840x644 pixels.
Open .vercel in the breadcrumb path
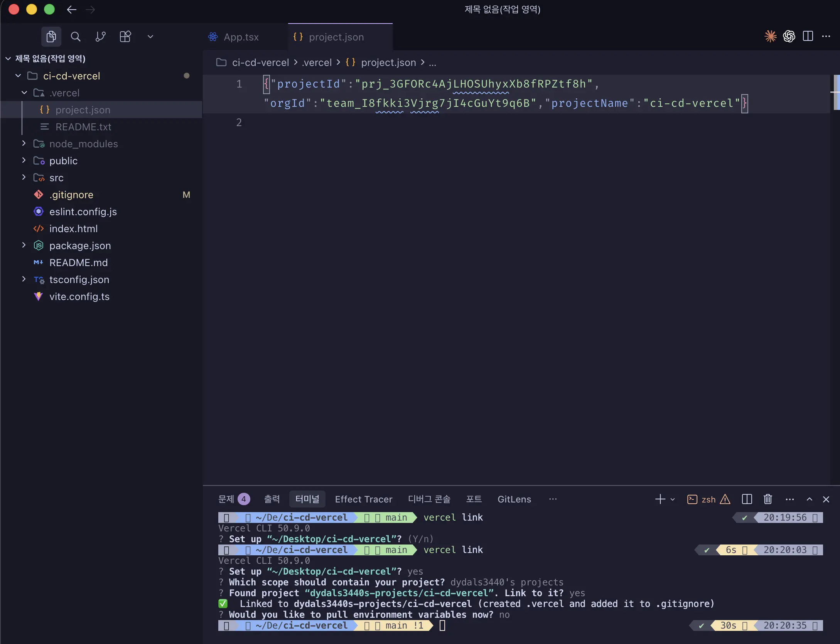317,62
